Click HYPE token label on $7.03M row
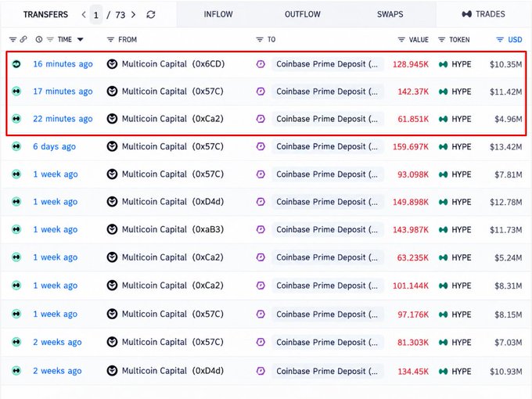532x399 pixels. (461, 343)
